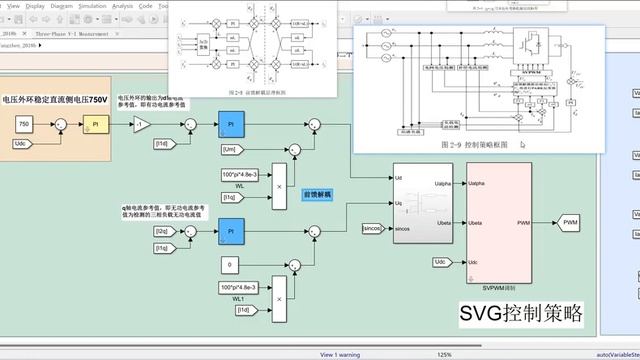Select blue PI block after I2q sum
The width and height of the screenshot is (640, 360).
pos(231,231)
